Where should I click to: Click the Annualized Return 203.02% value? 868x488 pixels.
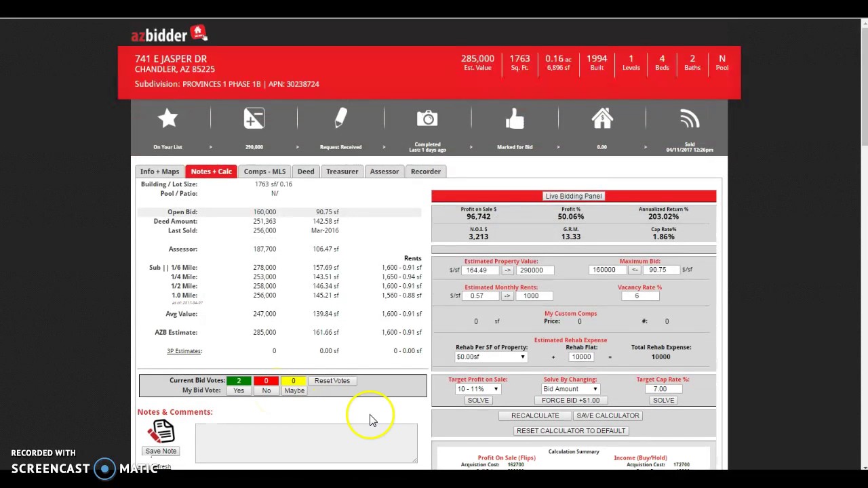click(663, 216)
